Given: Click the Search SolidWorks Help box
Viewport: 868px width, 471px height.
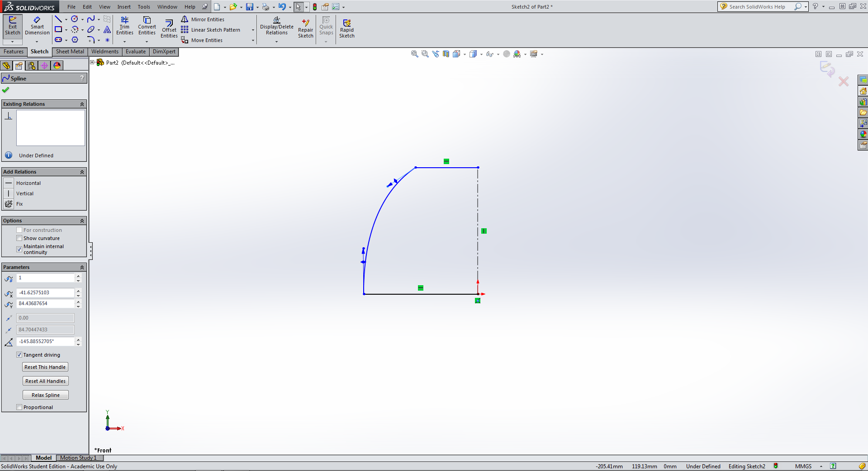Looking at the screenshot, I should click(x=759, y=7).
